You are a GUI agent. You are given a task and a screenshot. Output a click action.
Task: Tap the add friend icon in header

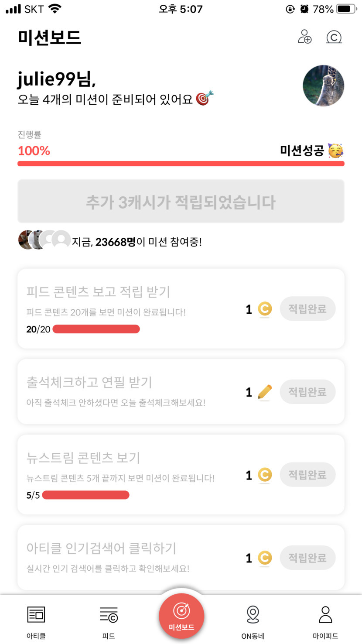coord(304,37)
